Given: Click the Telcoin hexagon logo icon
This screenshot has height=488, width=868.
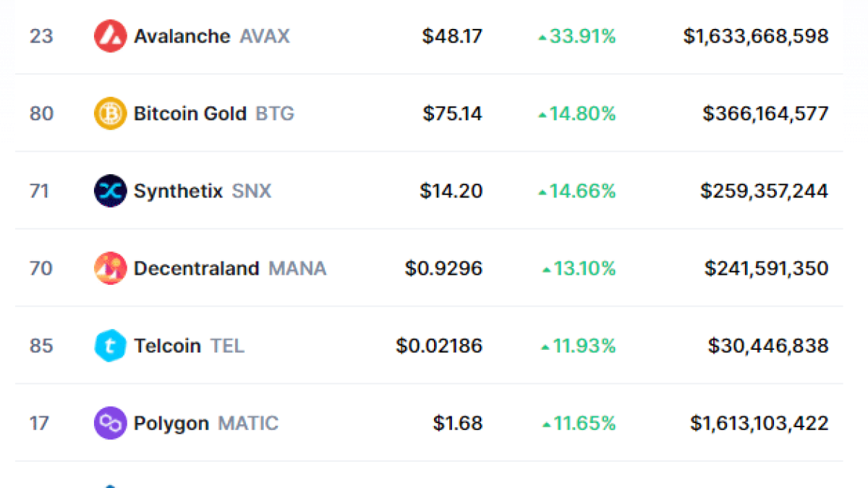Looking at the screenshot, I should (110, 346).
